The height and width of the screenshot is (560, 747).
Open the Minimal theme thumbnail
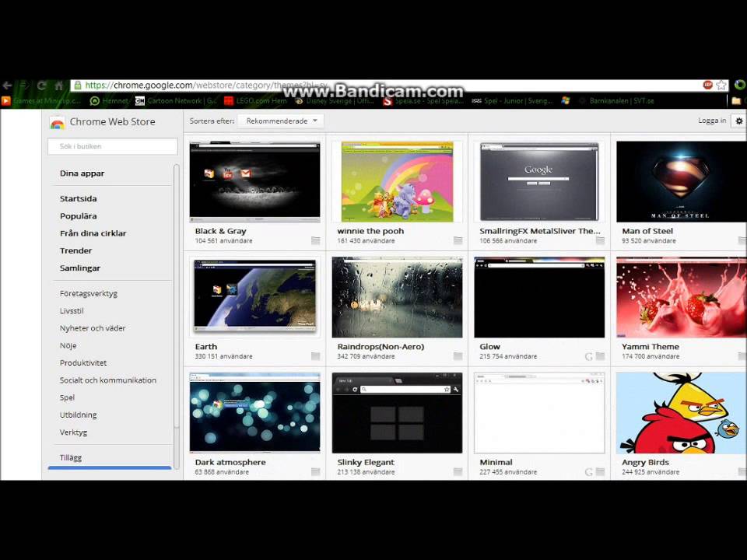538,413
